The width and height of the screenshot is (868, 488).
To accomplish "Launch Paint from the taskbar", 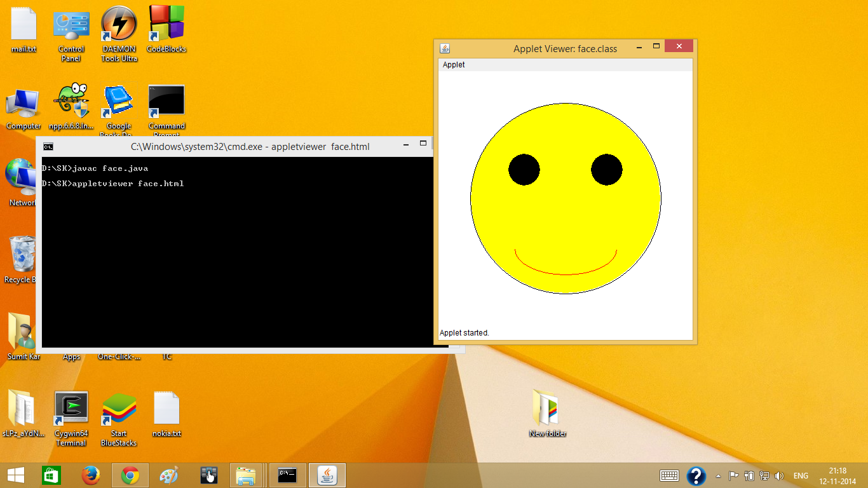I will coord(169,475).
